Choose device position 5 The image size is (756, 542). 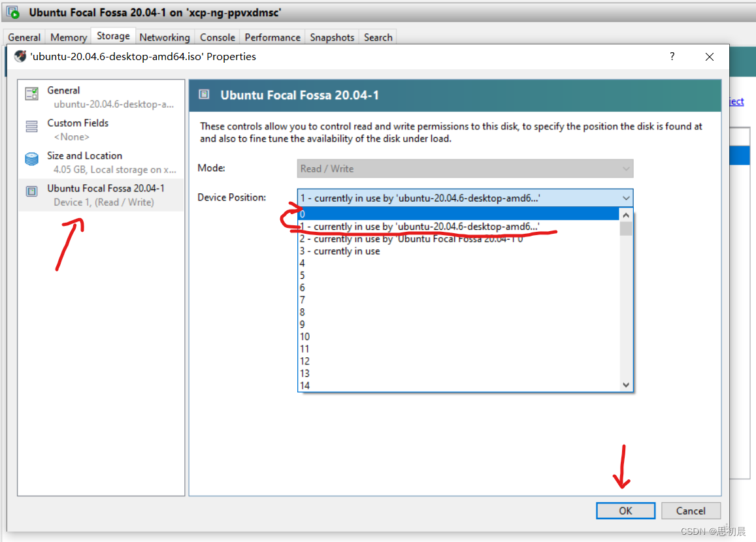click(459, 276)
